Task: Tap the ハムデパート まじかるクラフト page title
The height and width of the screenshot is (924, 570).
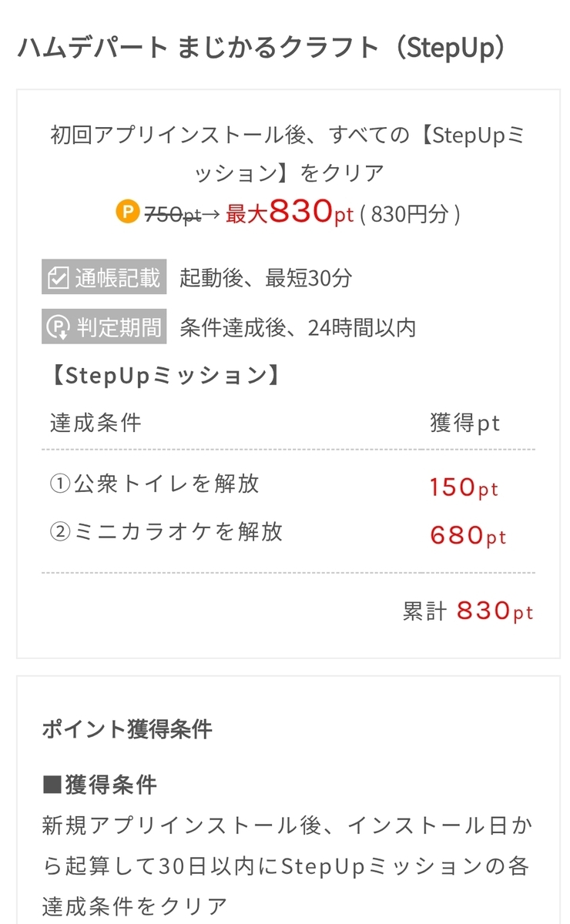Action: [263, 48]
